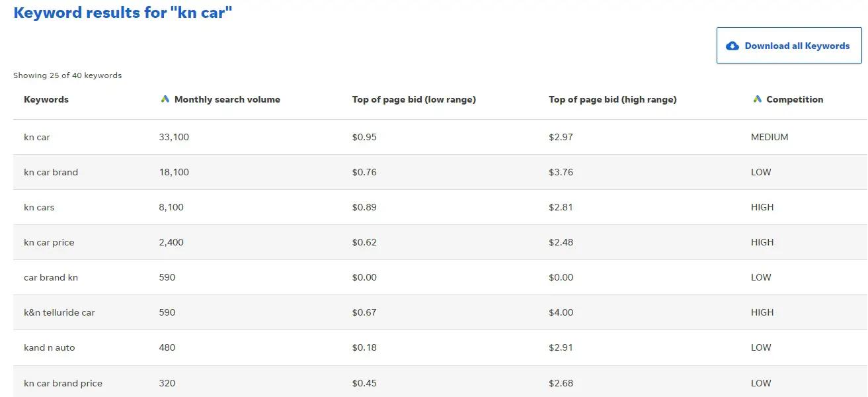
Task: Click the Google Ads icon beside Competition
Action: (x=758, y=99)
